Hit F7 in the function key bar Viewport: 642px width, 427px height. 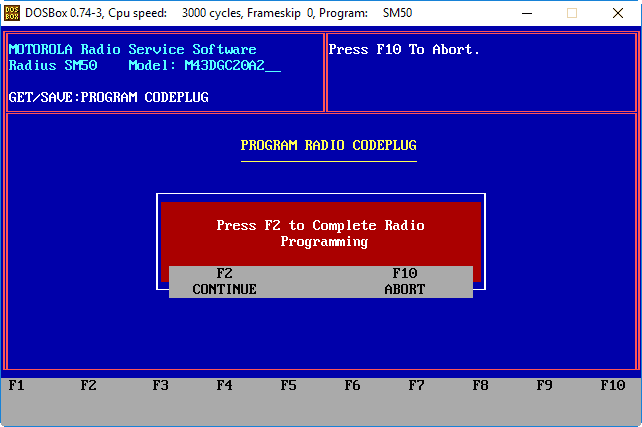416,385
